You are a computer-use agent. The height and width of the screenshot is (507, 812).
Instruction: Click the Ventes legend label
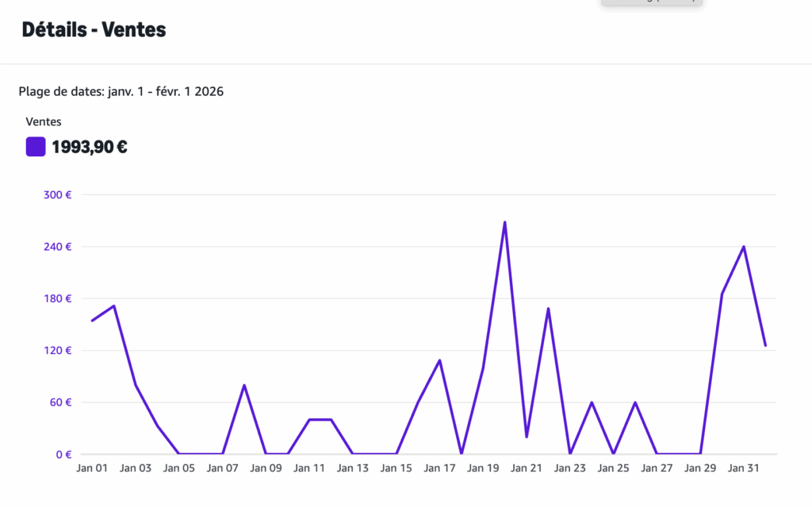coord(44,121)
